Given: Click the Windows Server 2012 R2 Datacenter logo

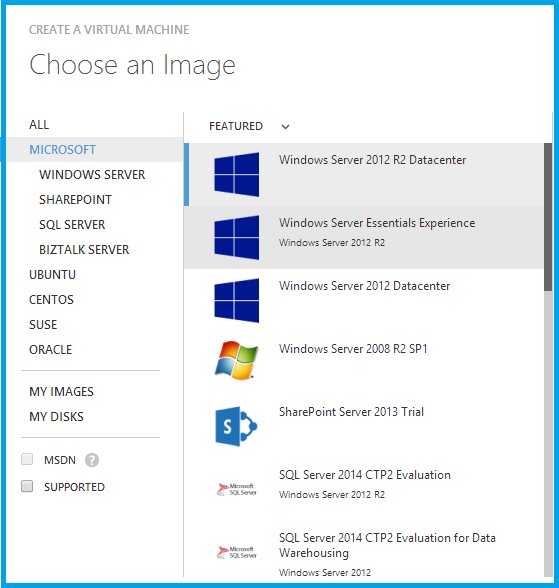Looking at the screenshot, I should click(x=237, y=174).
